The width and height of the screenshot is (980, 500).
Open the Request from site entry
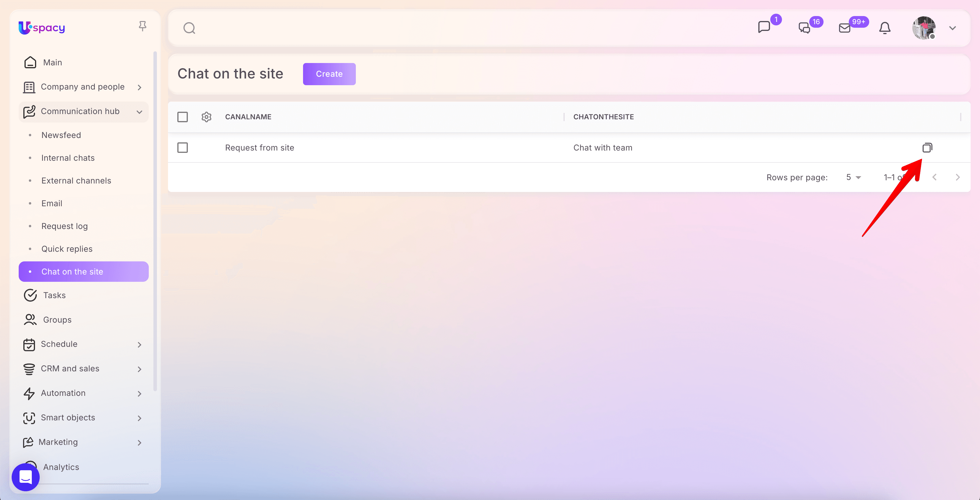click(x=260, y=148)
